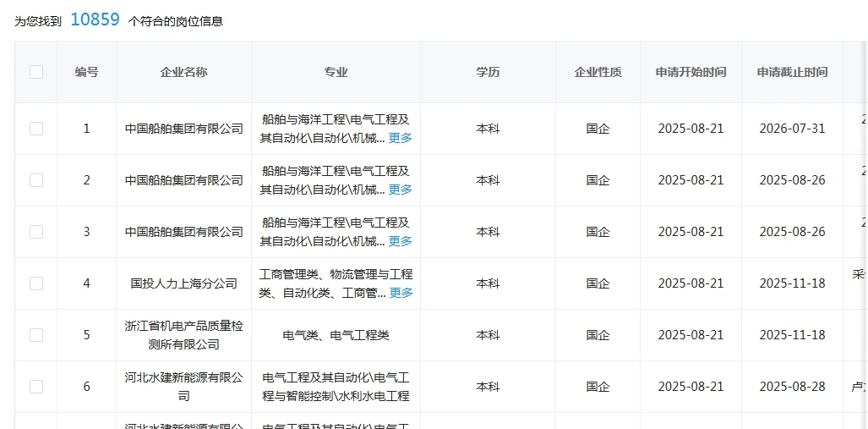The image size is (868, 429).
Task: Click the 申请截止时间 column header
Action: 792,72
